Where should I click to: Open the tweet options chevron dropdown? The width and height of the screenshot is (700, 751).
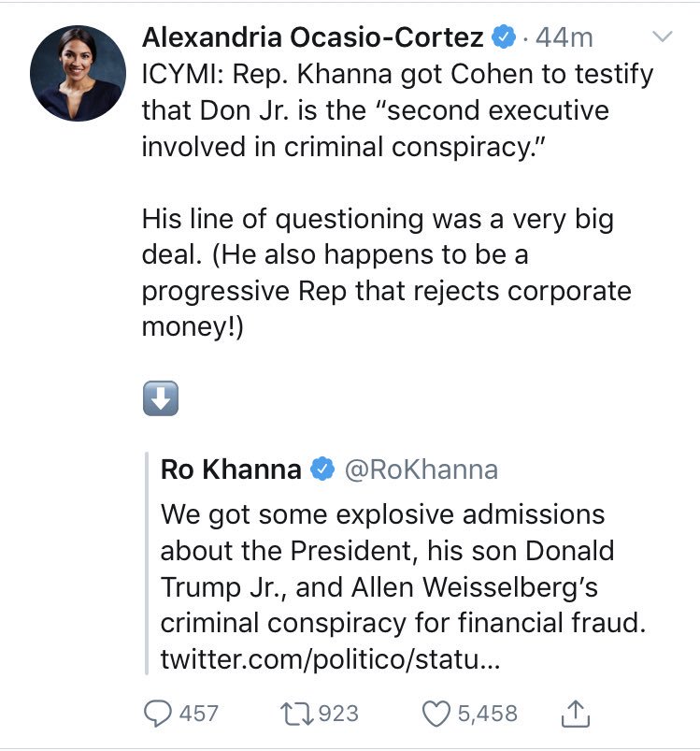pyautogui.click(x=662, y=37)
